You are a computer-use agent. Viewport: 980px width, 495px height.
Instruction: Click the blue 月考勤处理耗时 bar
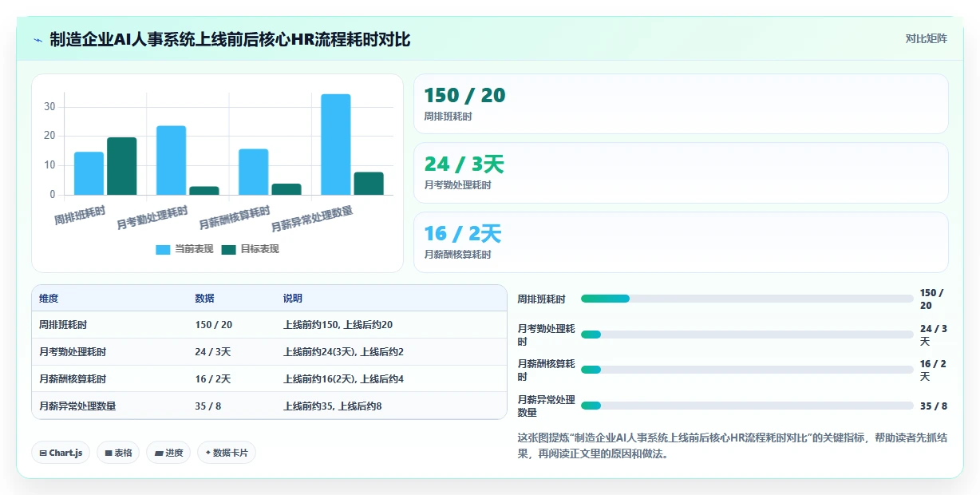[172, 160]
